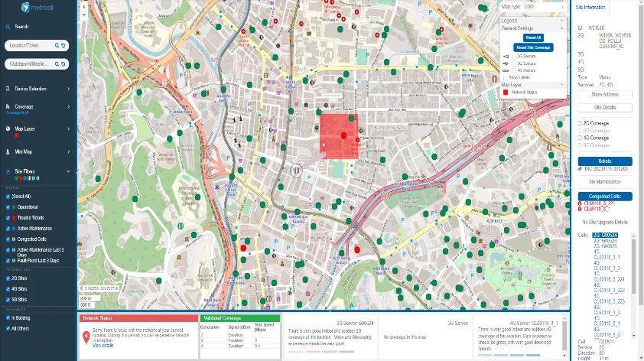The height and width of the screenshot is (361, 644).
Task: Click red alert icon beside CL60118_8_1
Action: [x=580, y=209]
